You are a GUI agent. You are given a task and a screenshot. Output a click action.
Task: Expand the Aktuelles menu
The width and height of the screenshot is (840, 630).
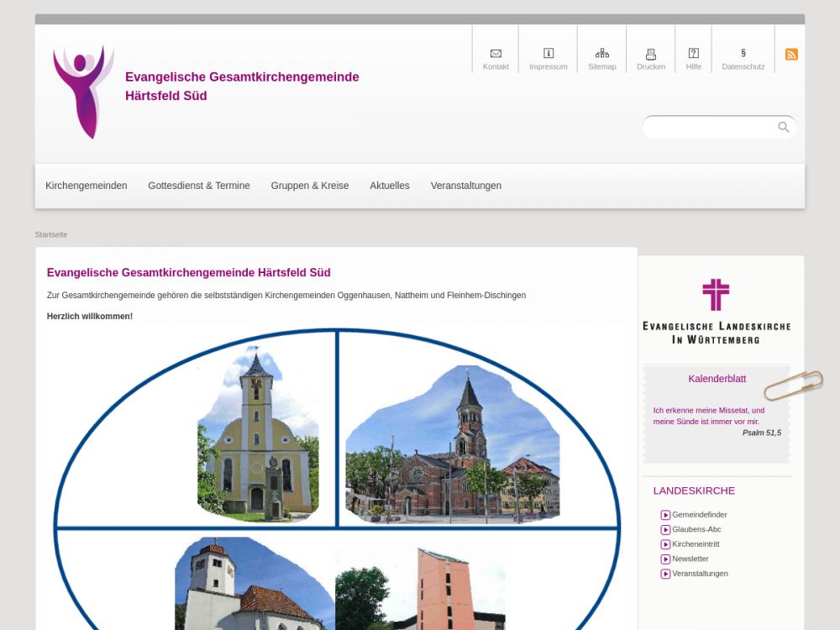pyautogui.click(x=390, y=186)
